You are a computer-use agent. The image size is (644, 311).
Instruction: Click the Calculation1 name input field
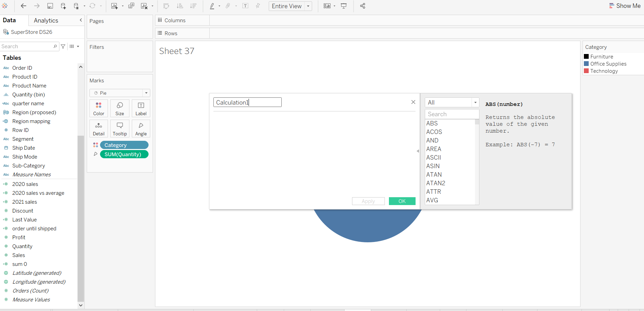[x=247, y=102]
